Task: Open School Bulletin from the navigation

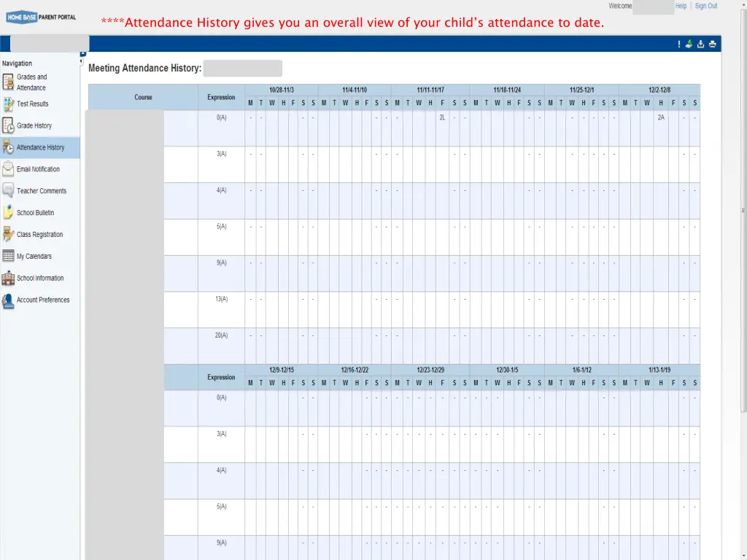Action: click(35, 213)
